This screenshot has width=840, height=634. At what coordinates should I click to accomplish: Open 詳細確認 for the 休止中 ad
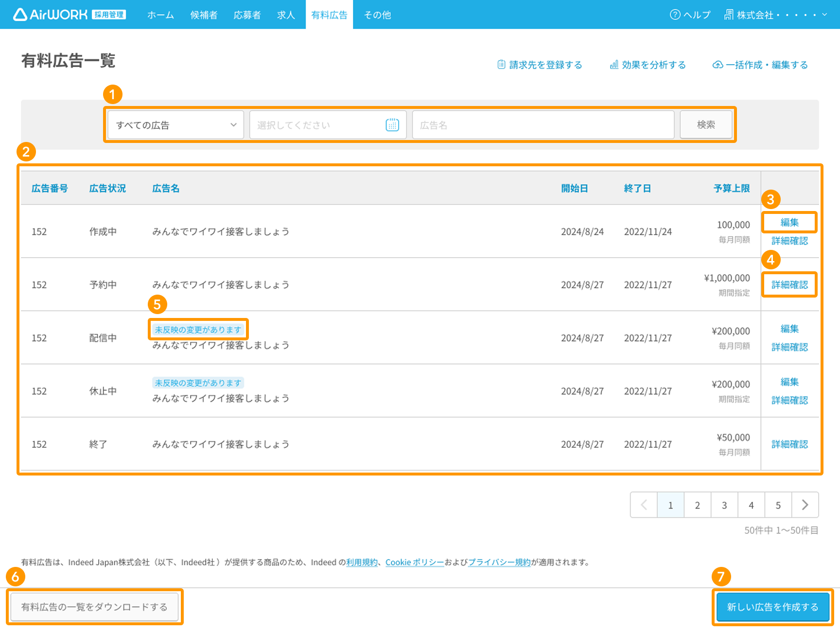pos(789,400)
